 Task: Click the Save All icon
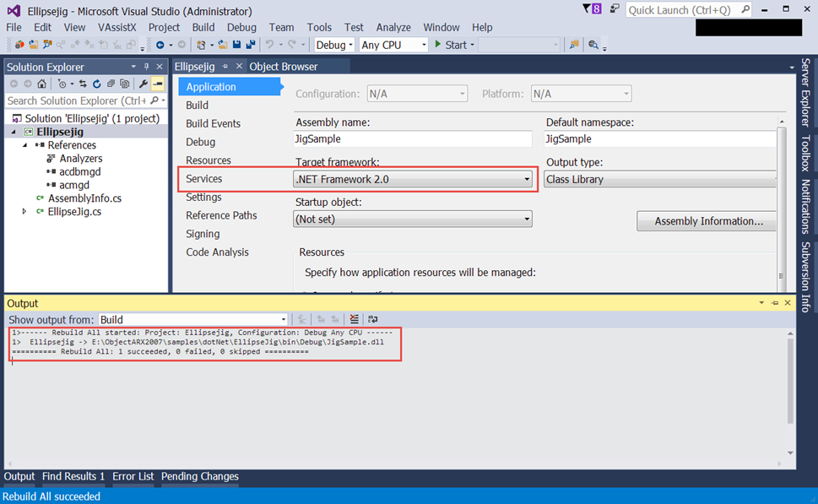(x=251, y=45)
